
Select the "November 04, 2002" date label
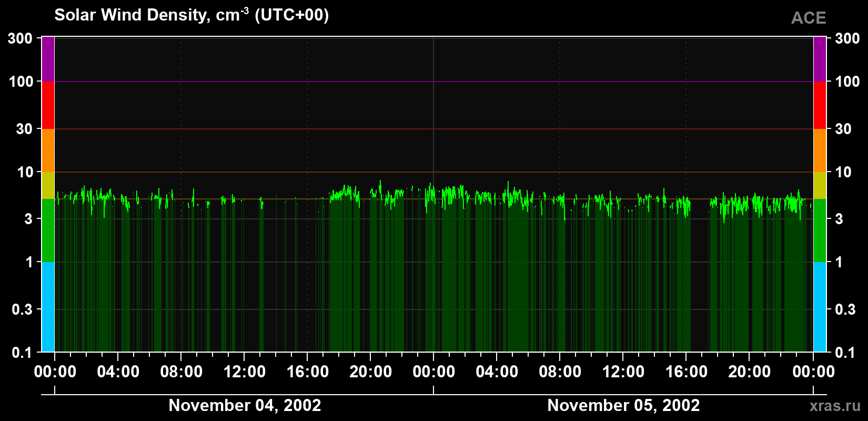pyautogui.click(x=245, y=405)
